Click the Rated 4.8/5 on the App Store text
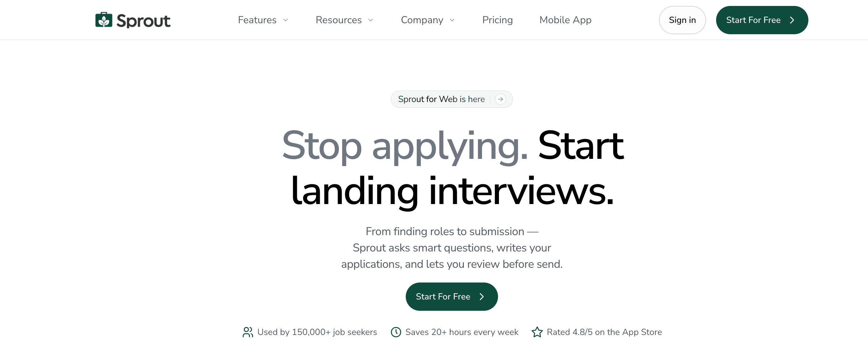Viewport: 868px width, 361px height. (x=604, y=332)
